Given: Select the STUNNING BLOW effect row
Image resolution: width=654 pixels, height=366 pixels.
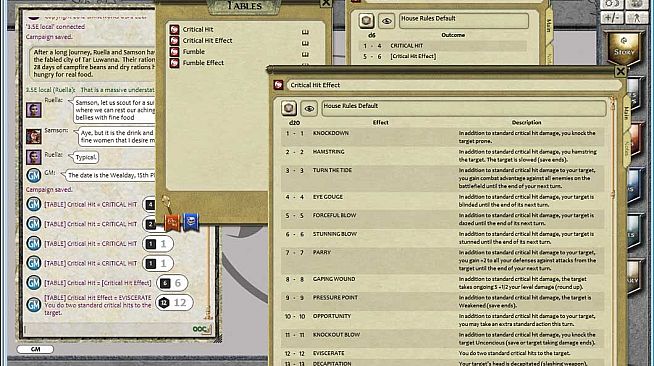Looking at the screenshot, I should pyautogui.click(x=443, y=238).
